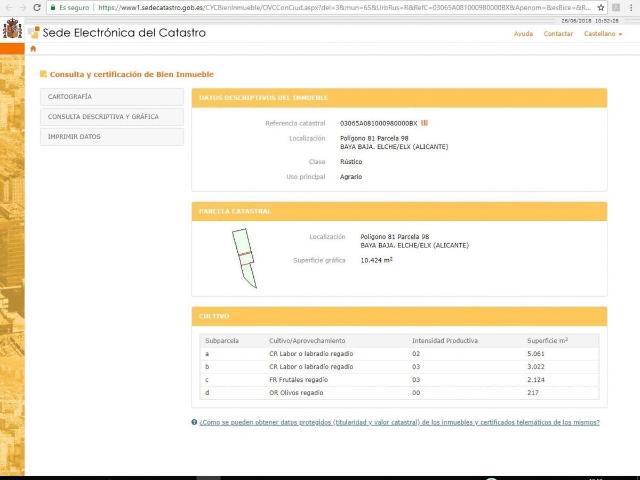Click the DATOS DESCRIPTIVOS DEL INMUEBLE panel header
Viewport: 640px width, 480px height.
point(399,98)
